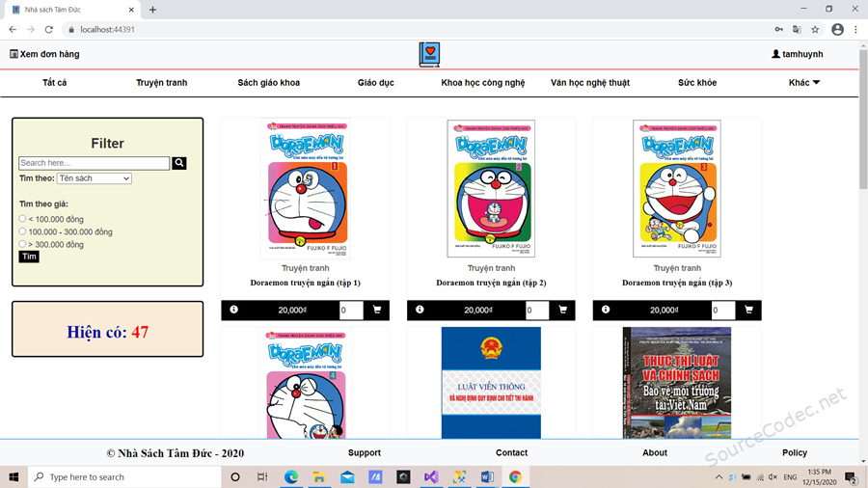Click the search magnifier button in Filter
The image size is (868, 488).
point(178,163)
